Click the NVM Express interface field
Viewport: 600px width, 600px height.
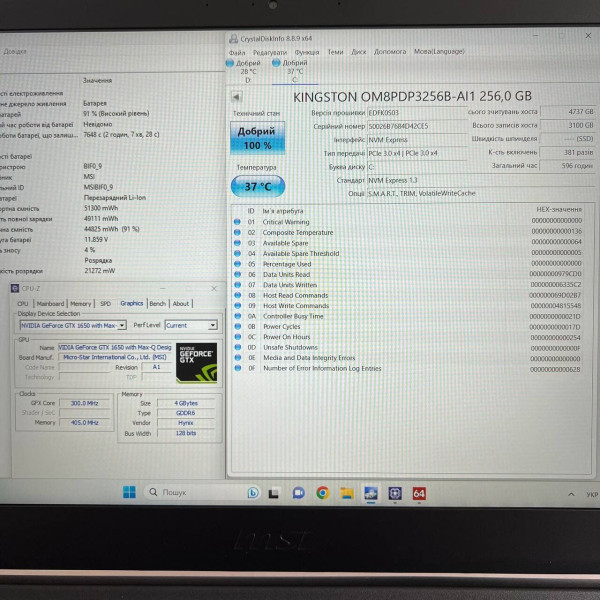[x=417, y=140]
